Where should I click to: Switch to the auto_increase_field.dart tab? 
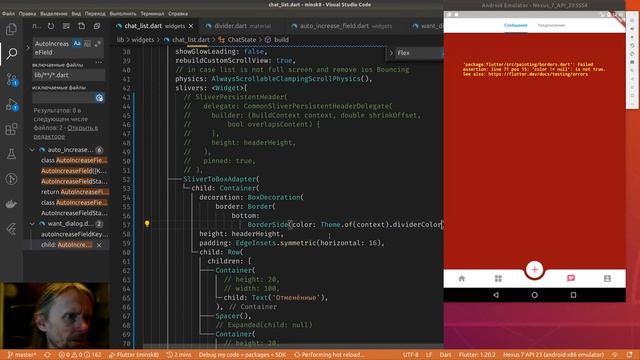click(342, 26)
